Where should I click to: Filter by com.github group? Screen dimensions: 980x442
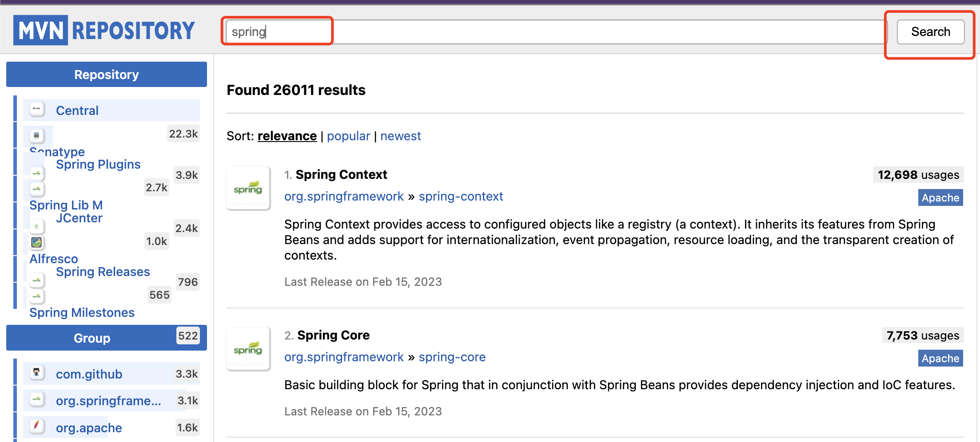click(x=89, y=374)
